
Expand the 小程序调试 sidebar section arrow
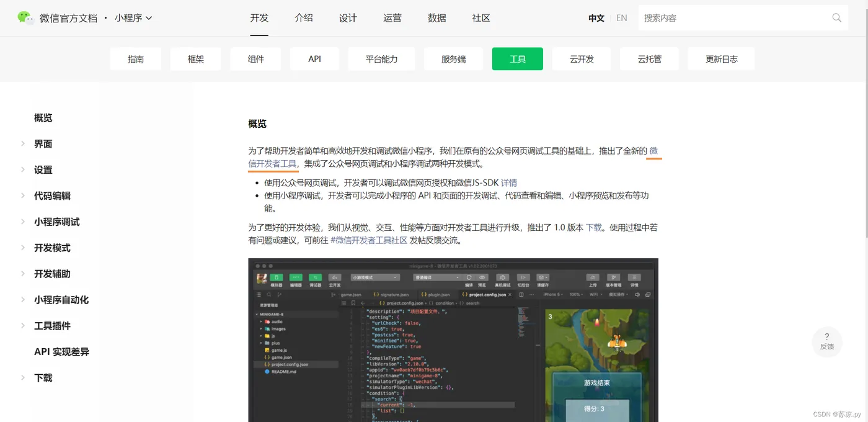pyautogui.click(x=23, y=222)
